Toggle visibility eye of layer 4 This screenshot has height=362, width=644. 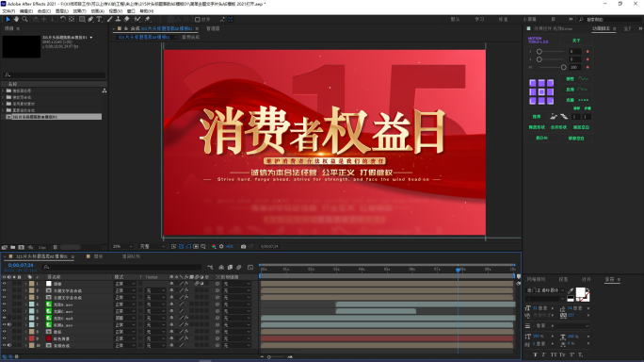point(4,304)
